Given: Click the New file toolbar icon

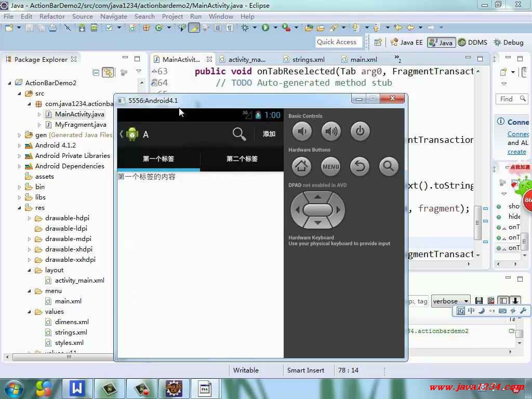Looking at the screenshot, I should [8, 28].
